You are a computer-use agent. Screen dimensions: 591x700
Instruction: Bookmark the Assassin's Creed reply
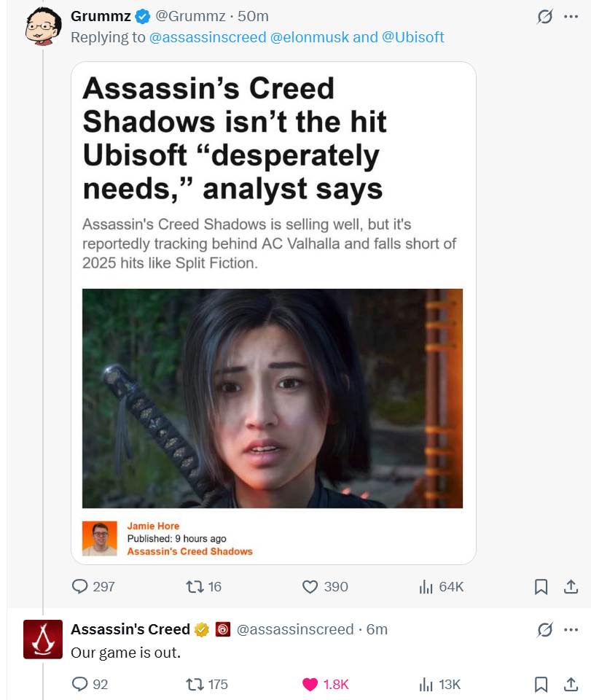pos(541,684)
